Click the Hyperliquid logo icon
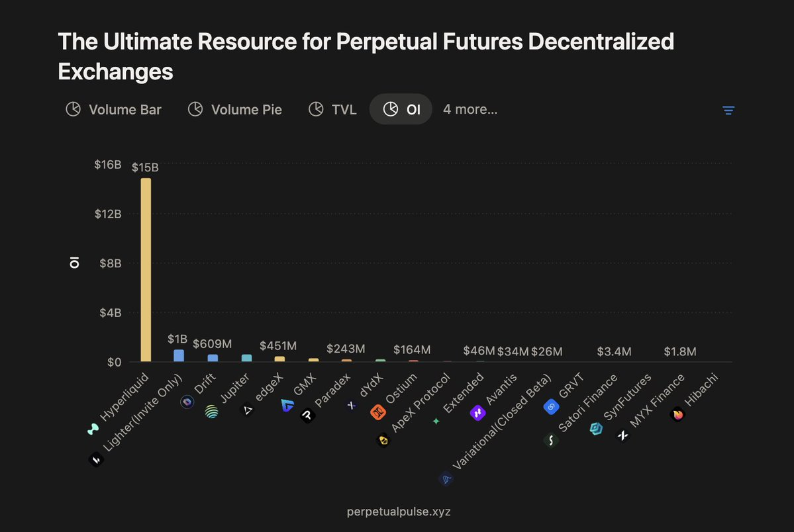 (93, 429)
